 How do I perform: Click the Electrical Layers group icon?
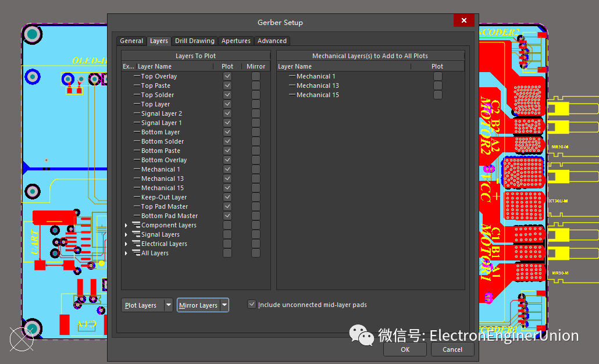coord(137,244)
